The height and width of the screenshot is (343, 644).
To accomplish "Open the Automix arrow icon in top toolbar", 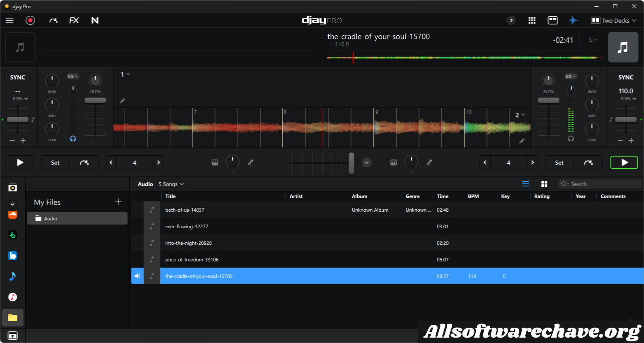I will tap(53, 20).
